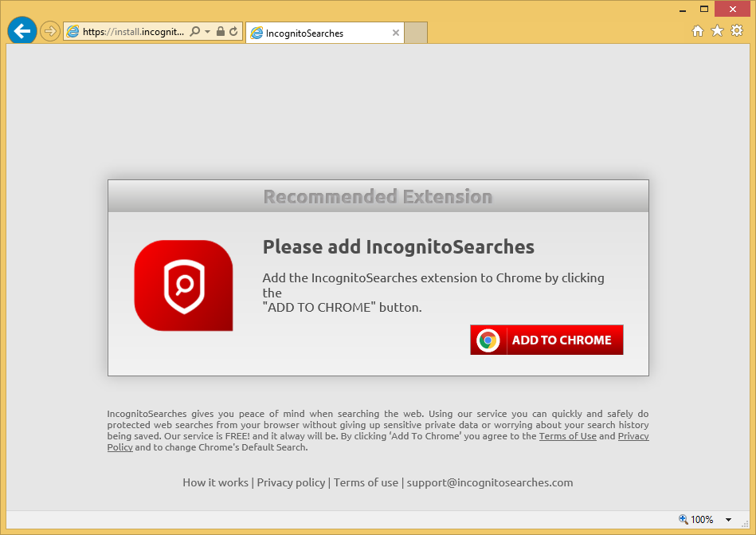Open the How it works footer link
This screenshot has height=535, width=756.
215,482
